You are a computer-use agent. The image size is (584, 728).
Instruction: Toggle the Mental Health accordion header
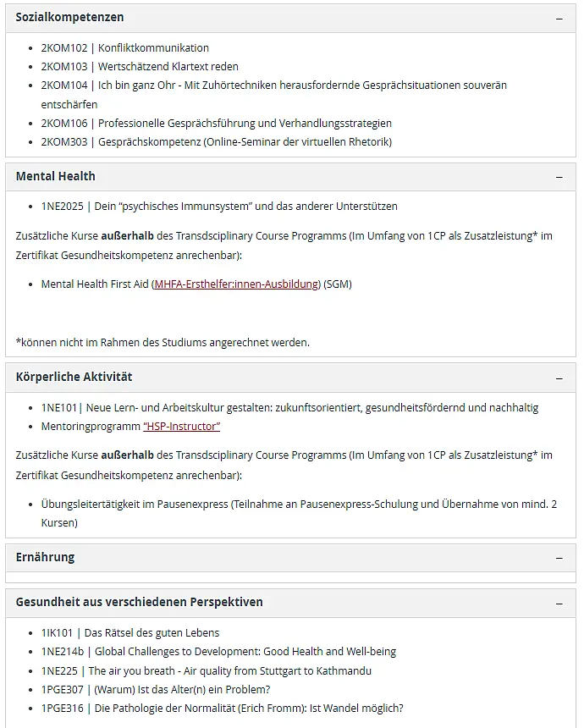290,177
